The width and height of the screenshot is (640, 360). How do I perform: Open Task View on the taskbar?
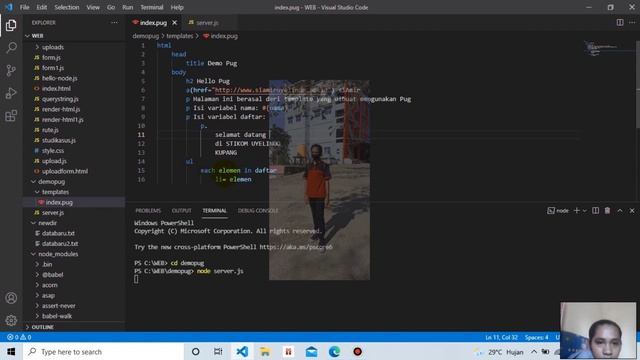(218, 351)
